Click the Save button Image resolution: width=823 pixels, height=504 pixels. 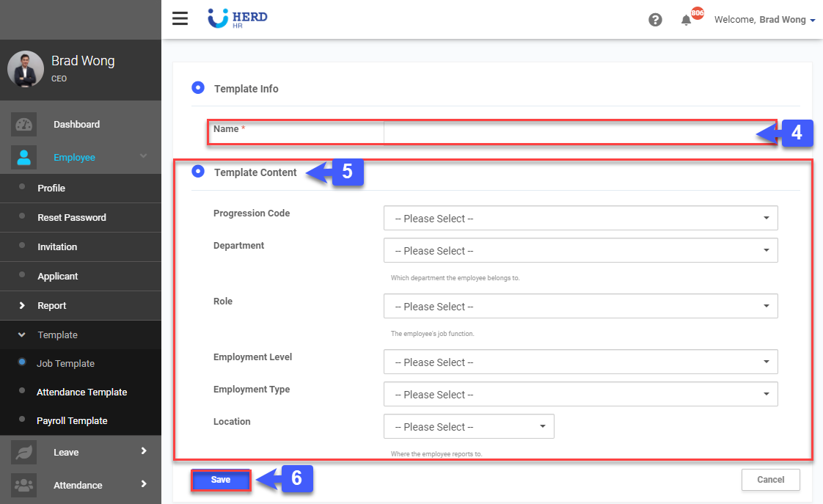[221, 480]
